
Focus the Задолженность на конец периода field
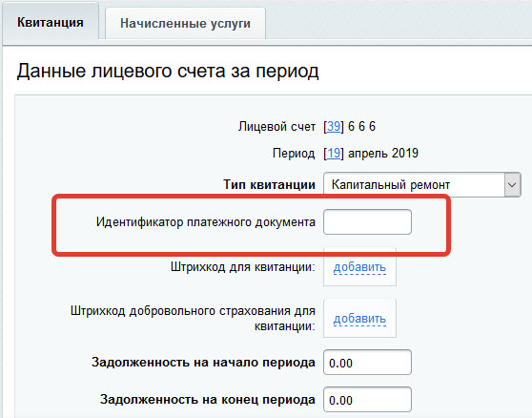click(367, 400)
